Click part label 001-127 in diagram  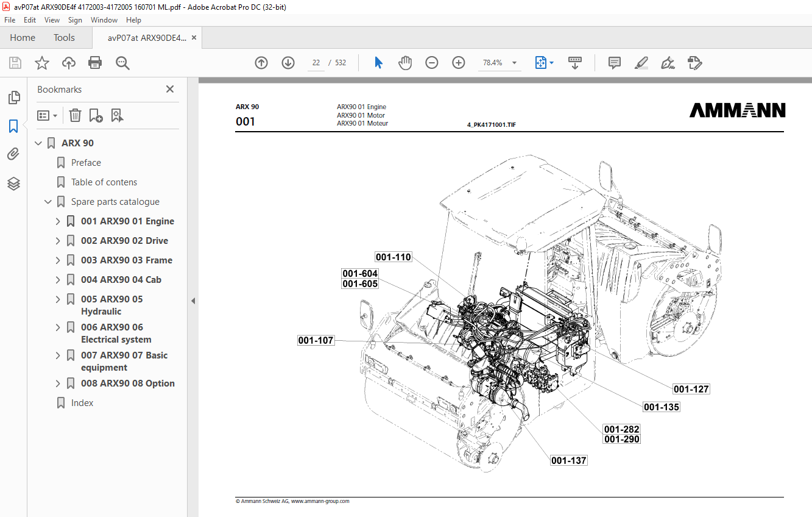[691, 389]
